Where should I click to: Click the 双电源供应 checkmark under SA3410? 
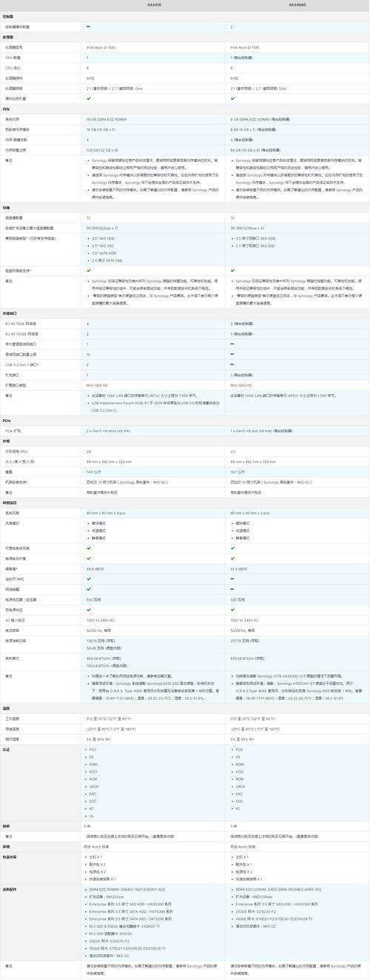(88, 610)
